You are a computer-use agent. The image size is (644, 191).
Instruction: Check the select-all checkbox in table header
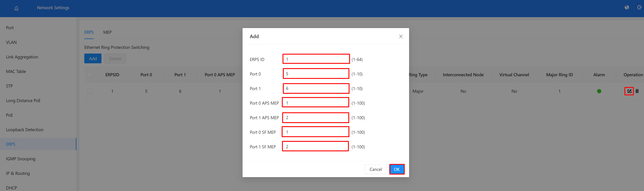click(90, 74)
